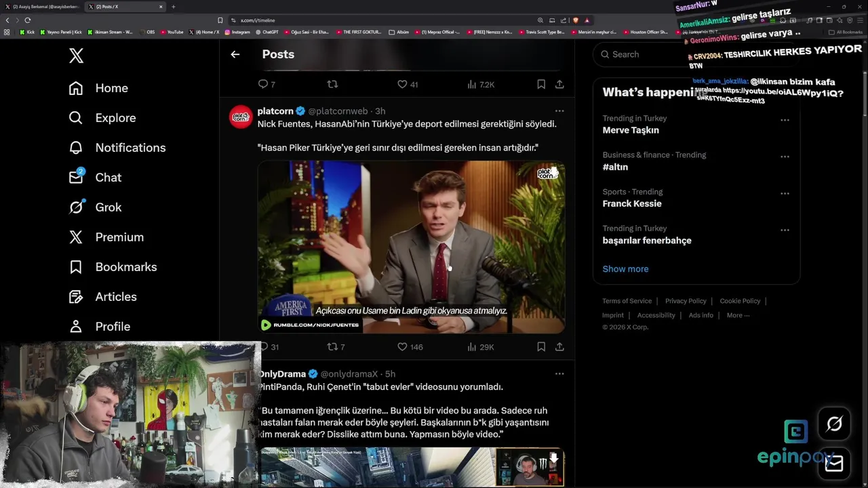Open options for başarılar fenerbahçe trend
Viewport: 868px width, 488px height.
pos(785,230)
